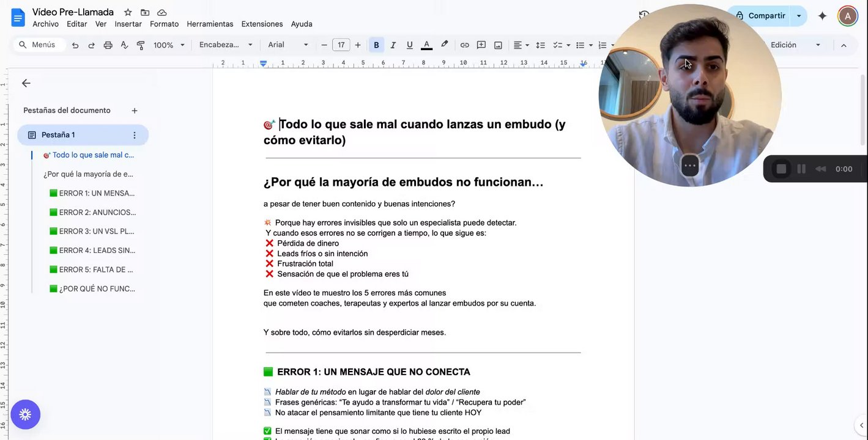Open the Editar menu
Screen dimensions: 868x440
coord(77,24)
